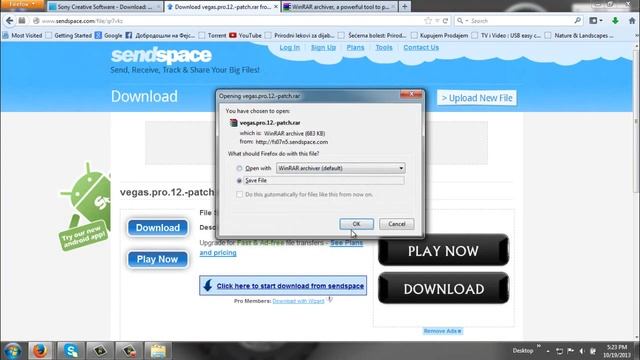Image resolution: width=640 pixels, height=360 pixels.
Task: Click Upload New File button
Action: pos(477,98)
